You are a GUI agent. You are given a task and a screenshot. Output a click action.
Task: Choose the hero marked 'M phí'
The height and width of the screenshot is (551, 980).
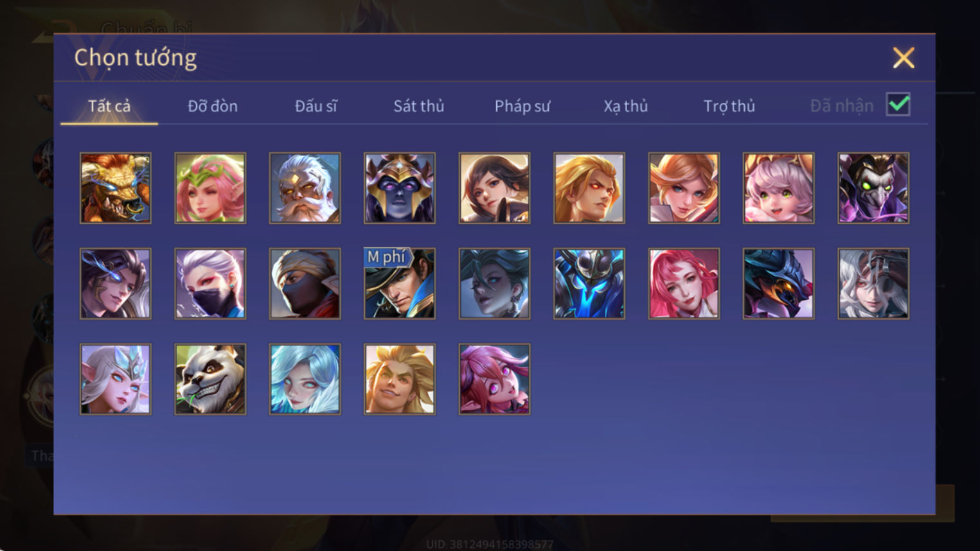[x=400, y=284]
